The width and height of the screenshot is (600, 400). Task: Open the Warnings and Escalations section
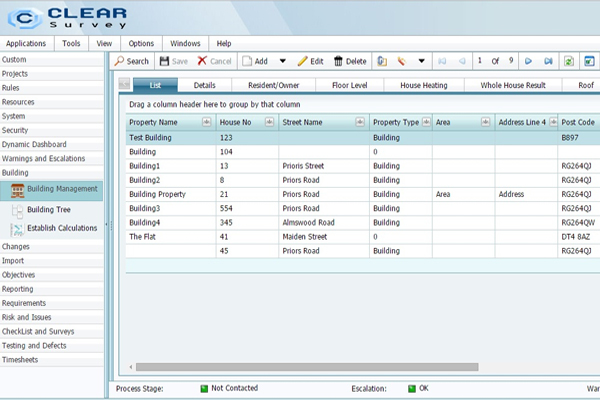click(x=52, y=158)
